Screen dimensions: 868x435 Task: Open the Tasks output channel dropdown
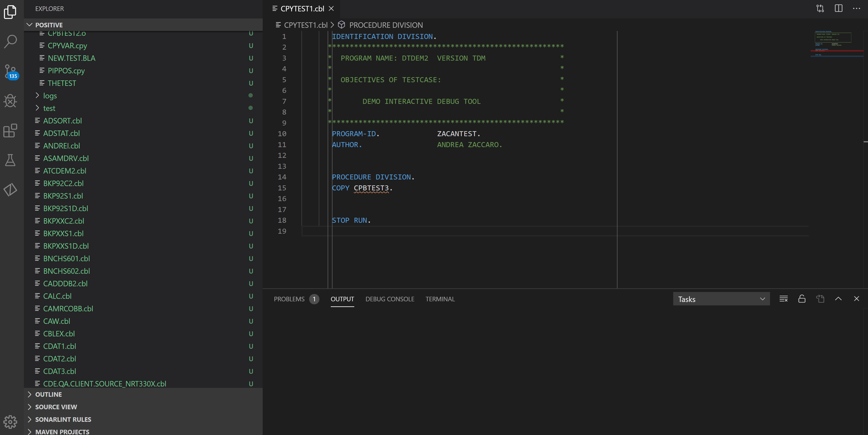(721, 299)
